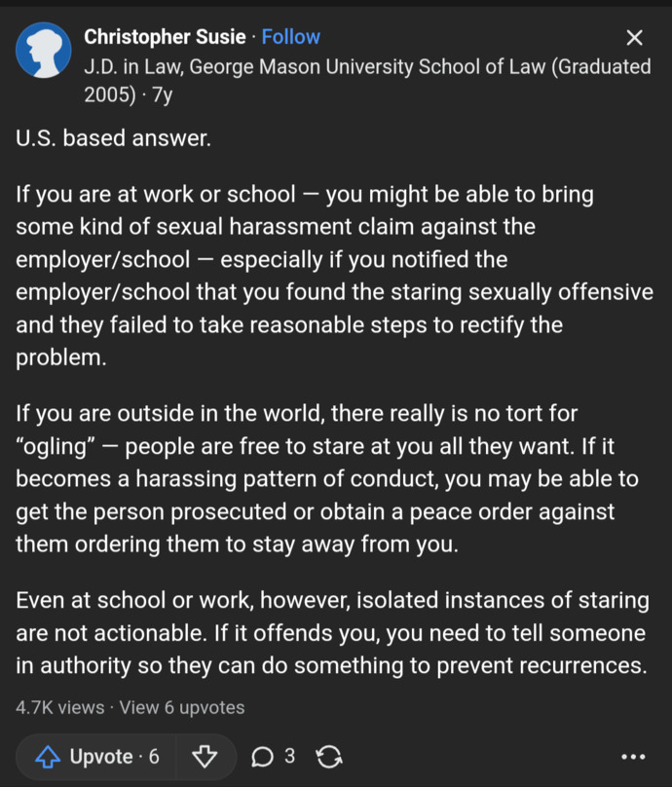Click the 4.7K views statistic
The image size is (672, 787).
[59, 707]
